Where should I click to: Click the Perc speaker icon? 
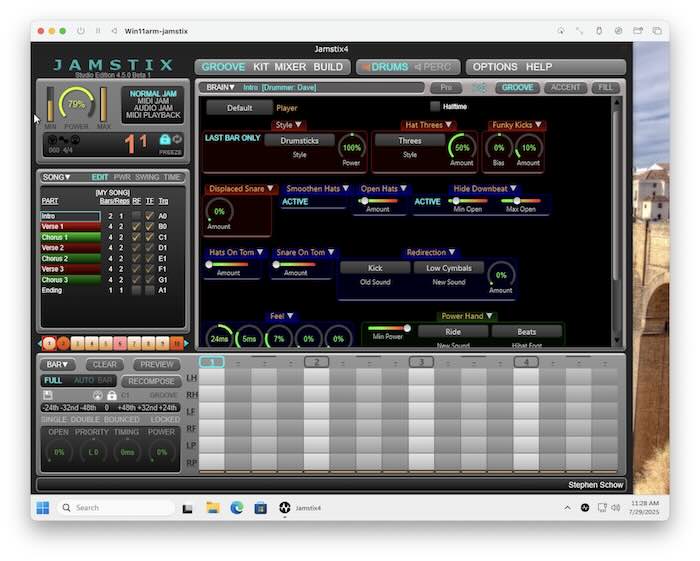tap(418, 67)
